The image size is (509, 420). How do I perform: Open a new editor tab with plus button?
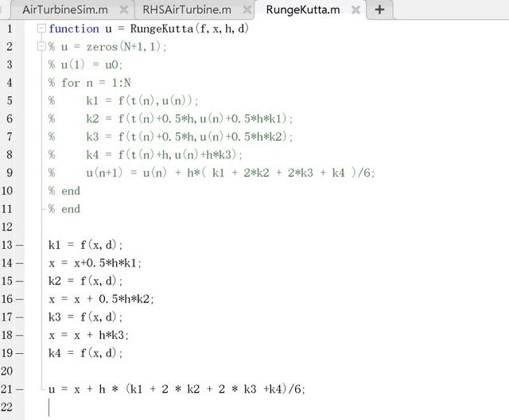point(379,10)
